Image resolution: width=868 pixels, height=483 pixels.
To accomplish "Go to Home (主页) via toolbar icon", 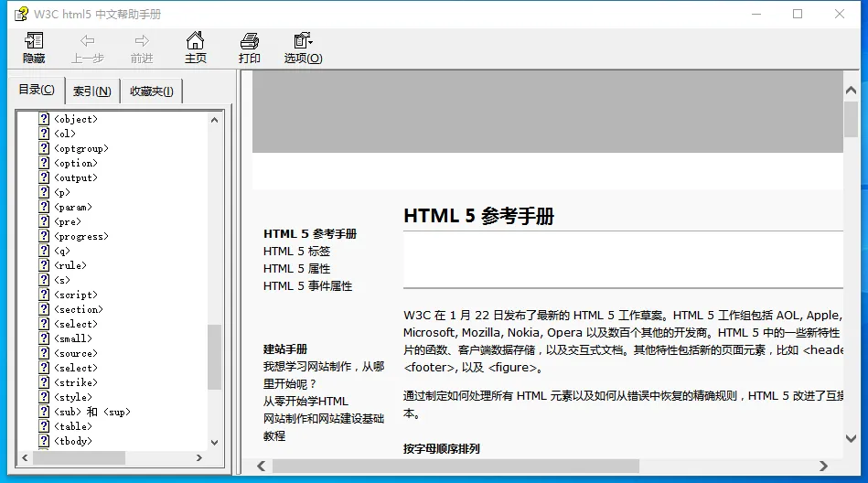I will (x=195, y=41).
